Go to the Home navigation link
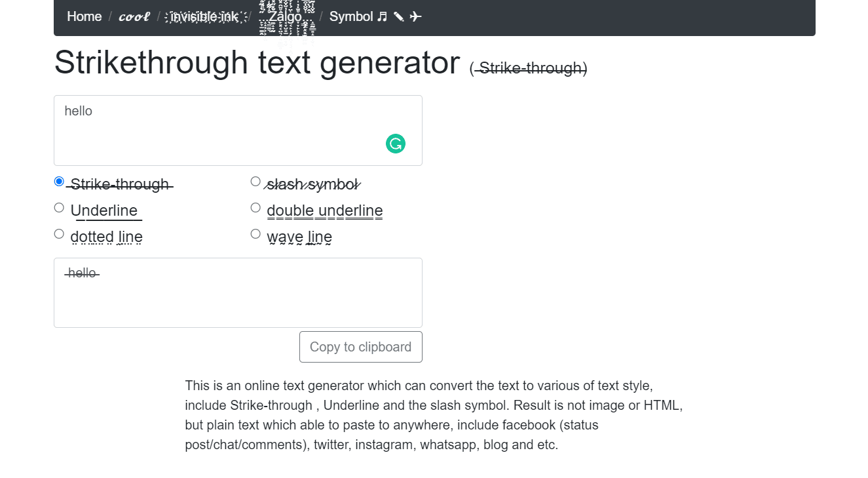 pos(85,16)
